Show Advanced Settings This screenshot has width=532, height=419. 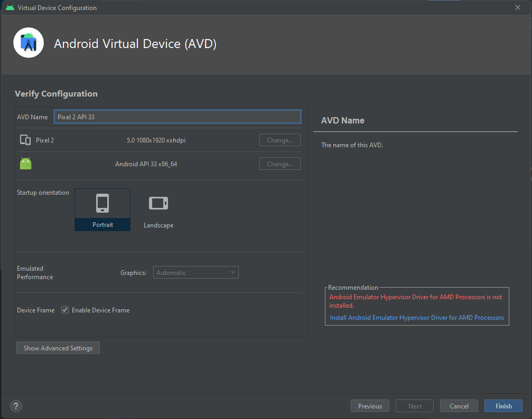[58, 348]
